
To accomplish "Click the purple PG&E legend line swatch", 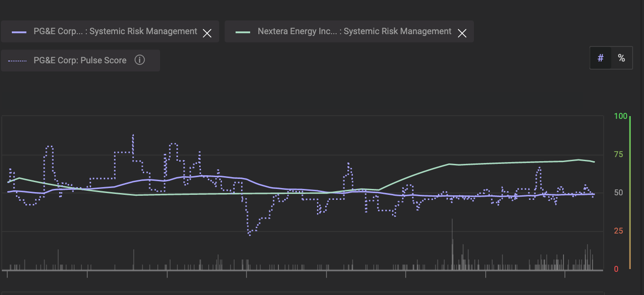I will [x=19, y=32].
